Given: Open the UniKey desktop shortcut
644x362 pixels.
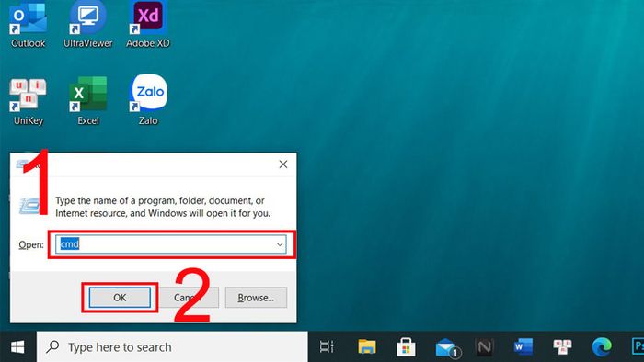Looking at the screenshot, I should pyautogui.click(x=28, y=102).
